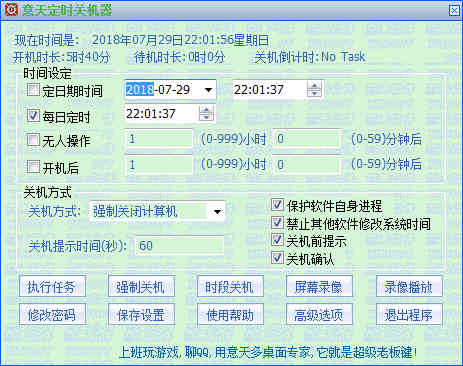
Task: Click the 修改密码 button
Action: click(52, 314)
